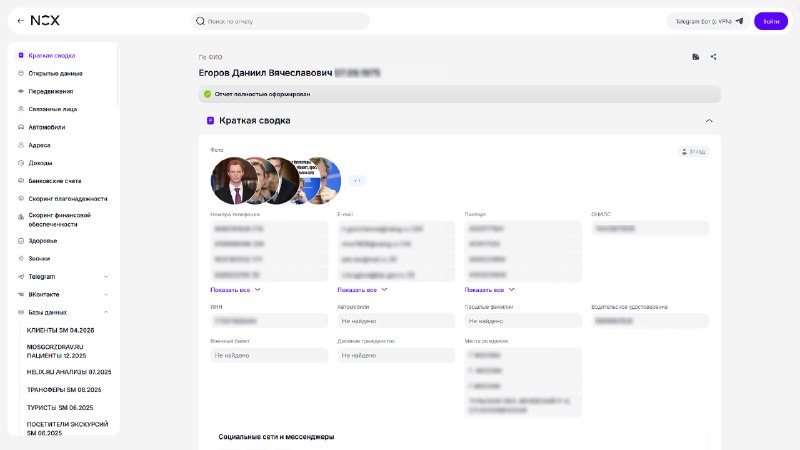The width and height of the screenshot is (800, 450).
Task: Click the Базы данных sidebar icon
Action: tap(21, 312)
